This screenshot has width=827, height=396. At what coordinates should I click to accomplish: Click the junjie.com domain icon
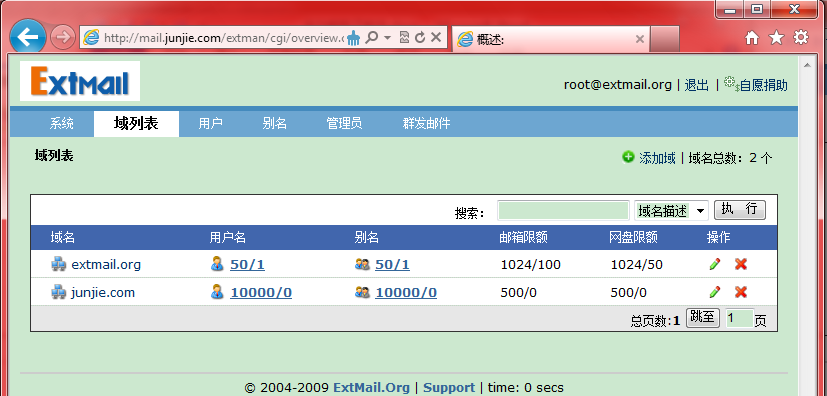pyautogui.click(x=59, y=292)
